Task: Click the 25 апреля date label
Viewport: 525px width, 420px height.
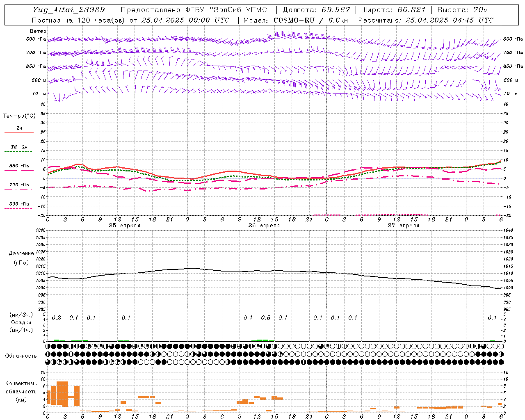Action: point(125,226)
